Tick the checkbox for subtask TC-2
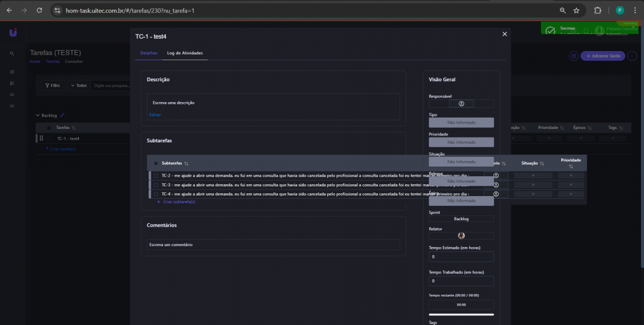The image size is (644, 325). (156, 176)
